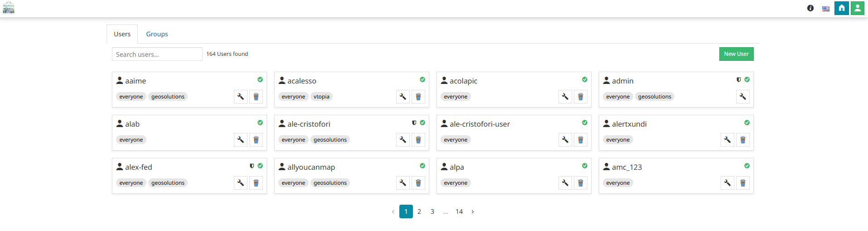The height and width of the screenshot is (231, 868).
Task: Click the wrench edit icon for aaime
Action: [x=241, y=97]
